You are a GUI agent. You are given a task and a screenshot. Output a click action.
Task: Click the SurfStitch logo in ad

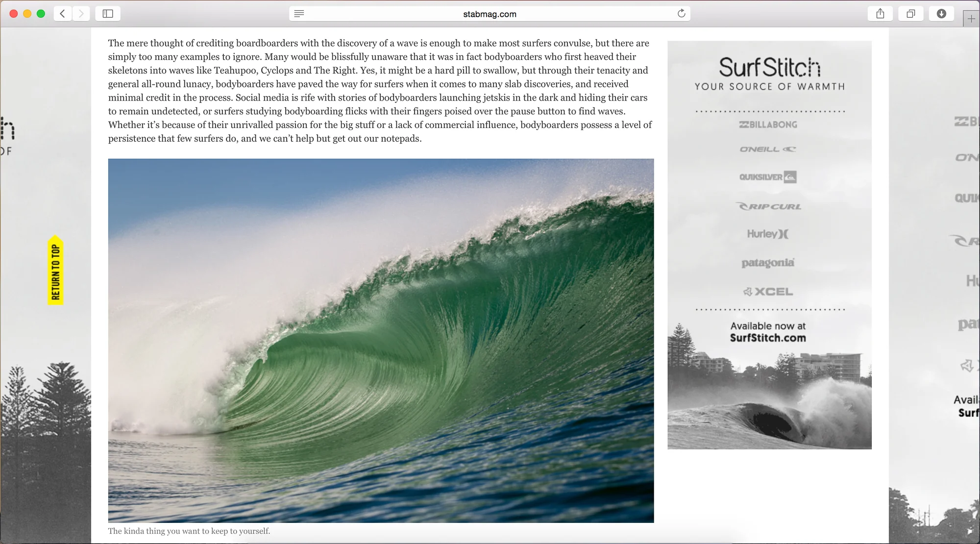pyautogui.click(x=769, y=67)
